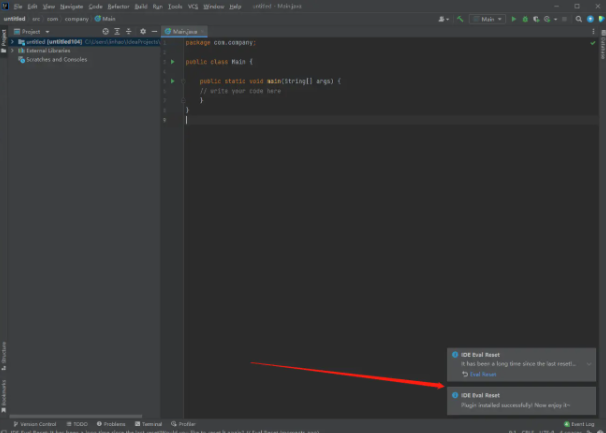Open the VCS menu
This screenshot has height=433, width=606.
(193, 7)
